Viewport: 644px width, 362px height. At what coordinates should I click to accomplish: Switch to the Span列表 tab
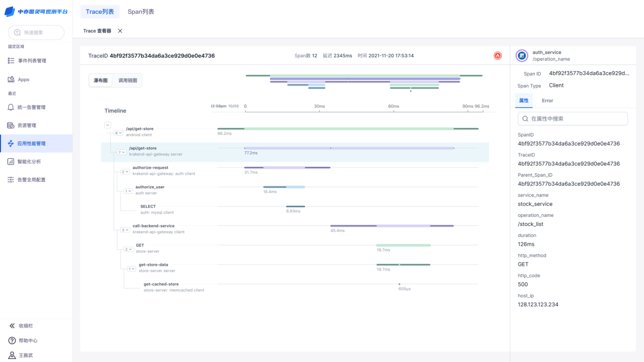[x=141, y=12]
